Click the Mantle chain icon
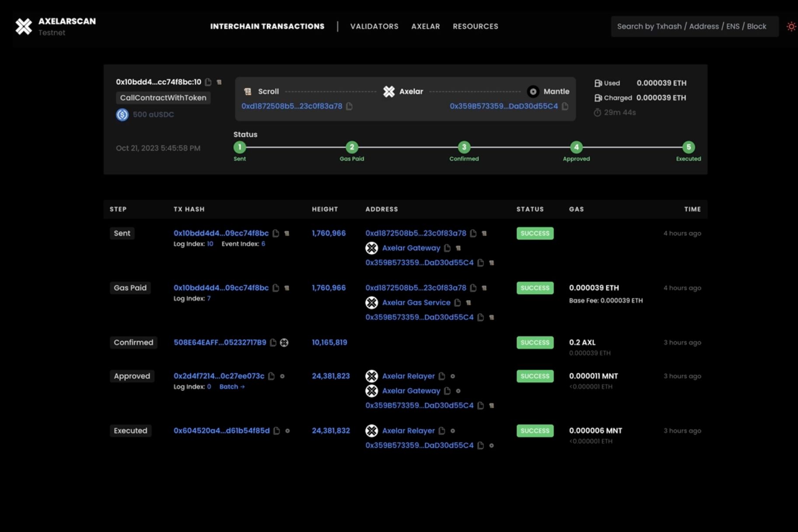This screenshot has height=532, width=798. click(533, 92)
